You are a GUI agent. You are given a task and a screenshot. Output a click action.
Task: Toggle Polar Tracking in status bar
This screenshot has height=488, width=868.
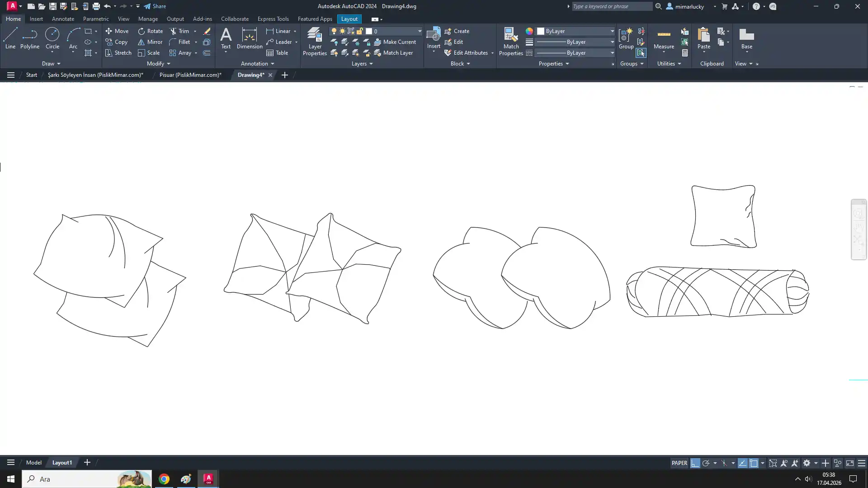pyautogui.click(x=706, y=463)
